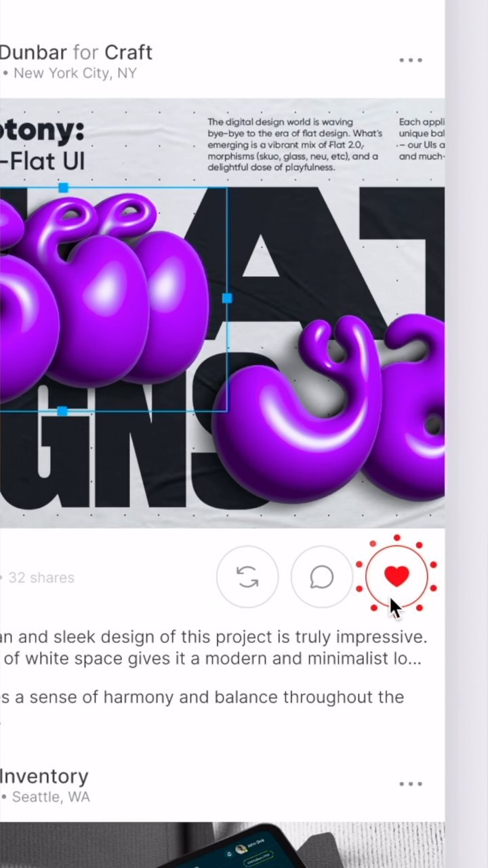Select New York City, NY location text
488x868 pixels.
point(75,73)
